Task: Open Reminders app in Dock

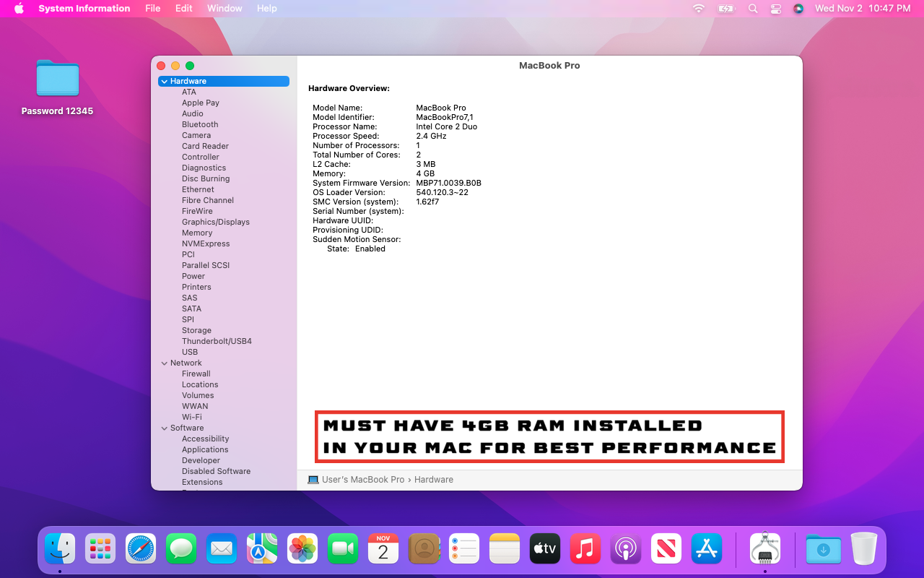Action: coord(464,548)
